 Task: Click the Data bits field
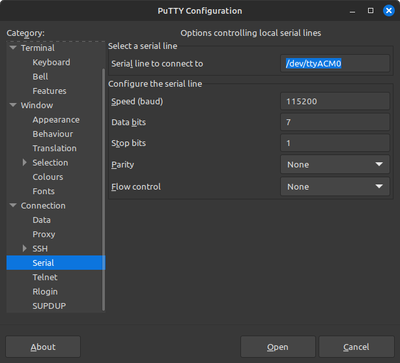click(335, 122)
